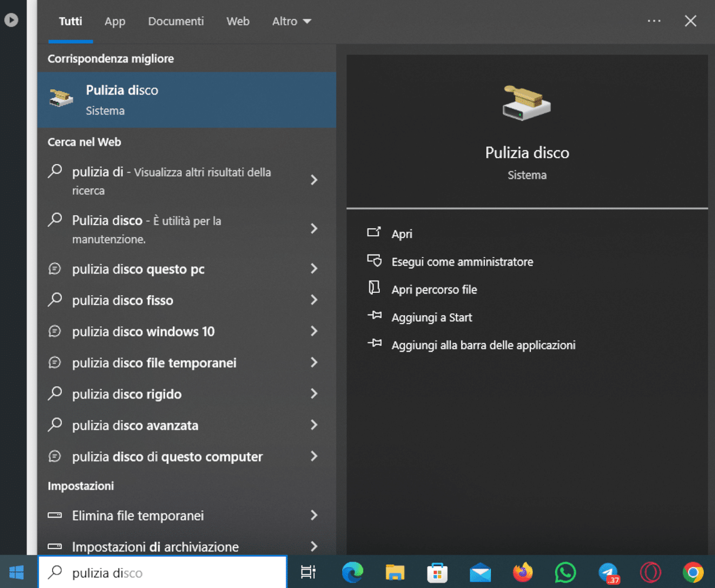
Task: Expand the 'pulizia disco avanzata' arrow
Action: (x=314, y=425)
